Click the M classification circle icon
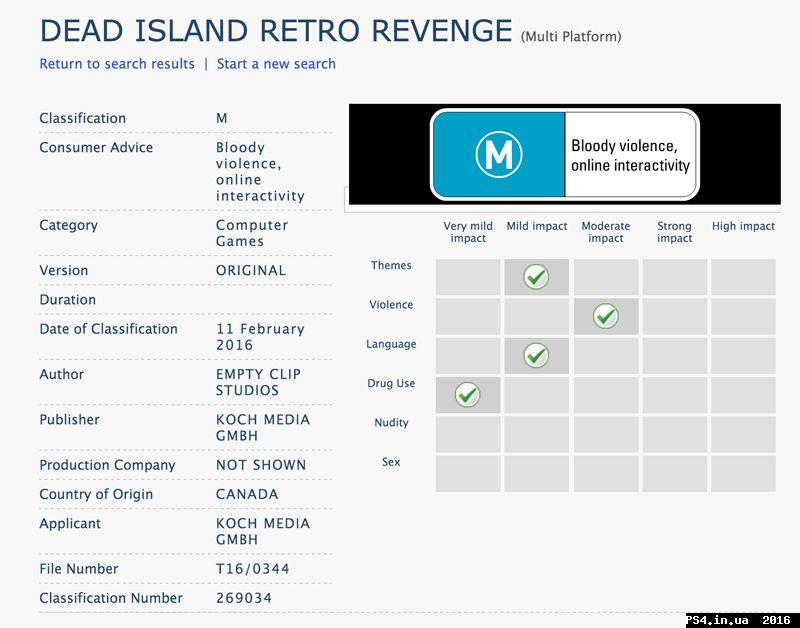800x628 pixels. [498, 154]
